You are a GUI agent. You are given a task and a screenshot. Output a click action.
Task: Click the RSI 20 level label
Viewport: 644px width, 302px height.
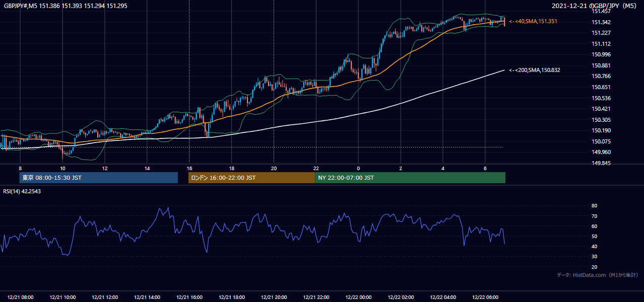pos(594,267)
